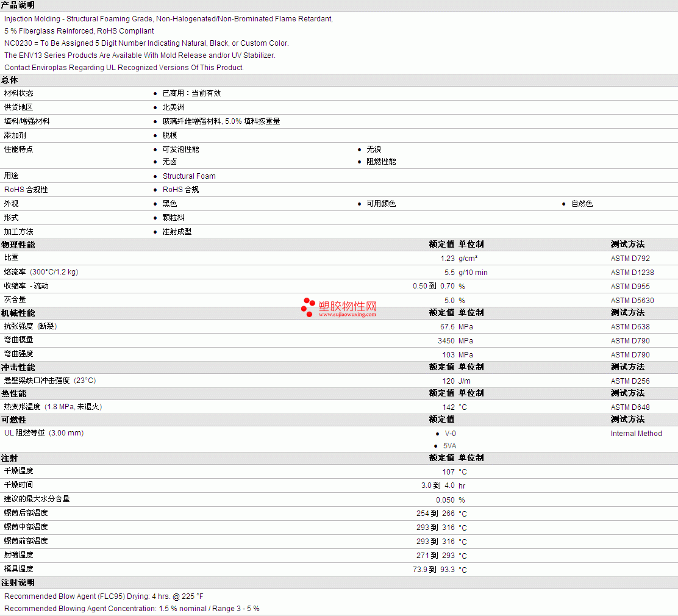Select the 阻燃性能 feature entry
Image resolution: width=678 pixels, height=616 pixels.
(381, 162)
